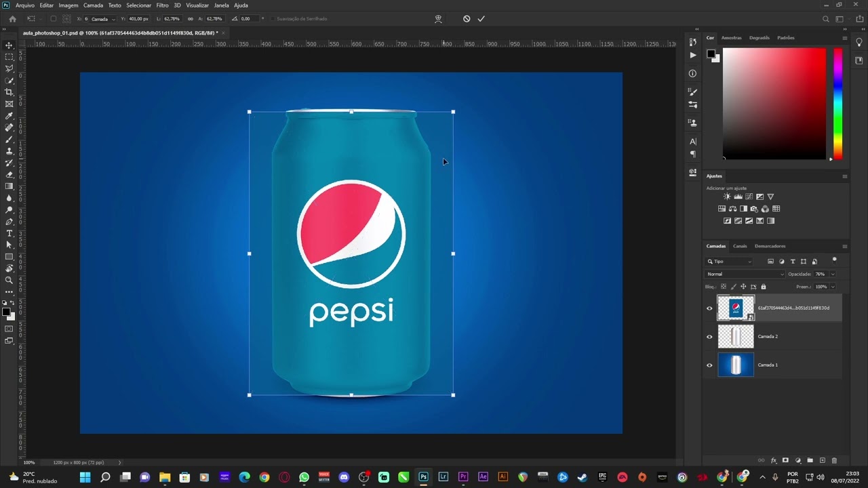The width and height of the screenshot is (868, 488).
Task: Select the Eyedropper tool
Action: click(9, 116)
